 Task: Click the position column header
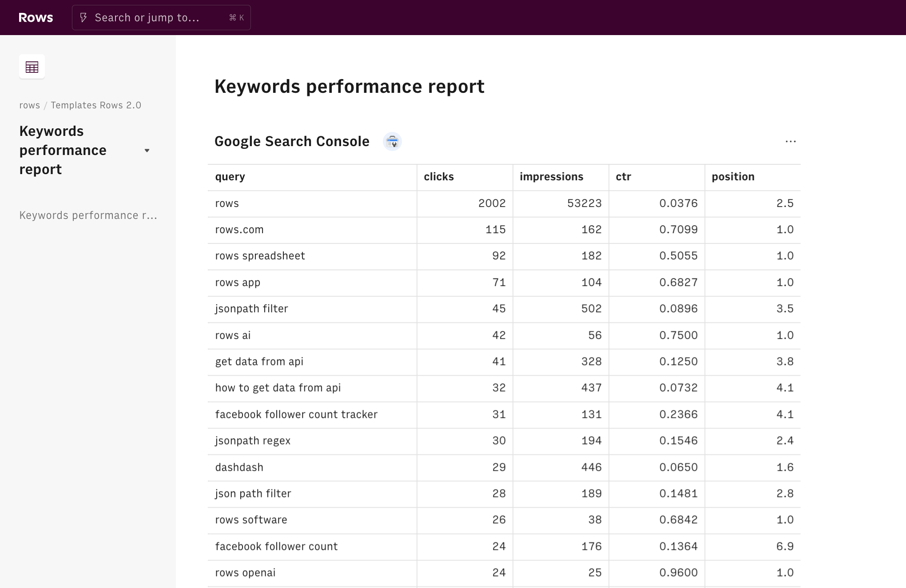[733, 177]
